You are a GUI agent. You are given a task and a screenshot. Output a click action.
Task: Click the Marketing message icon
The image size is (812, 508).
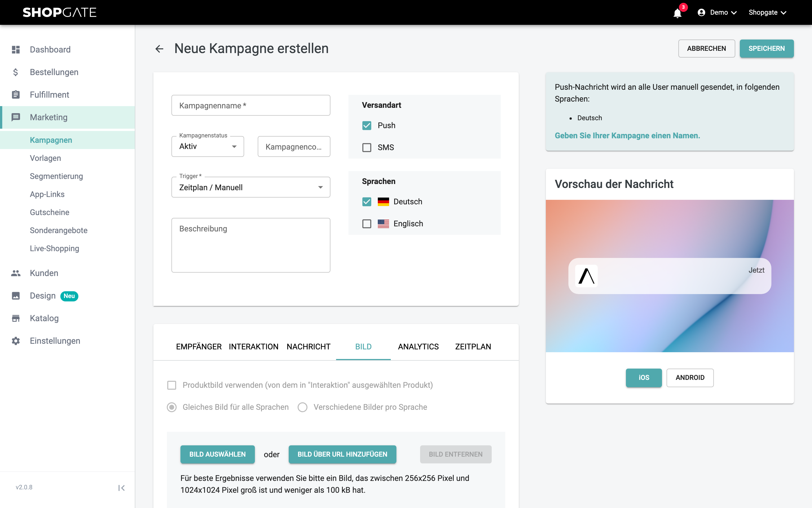[x=16, y=117]
